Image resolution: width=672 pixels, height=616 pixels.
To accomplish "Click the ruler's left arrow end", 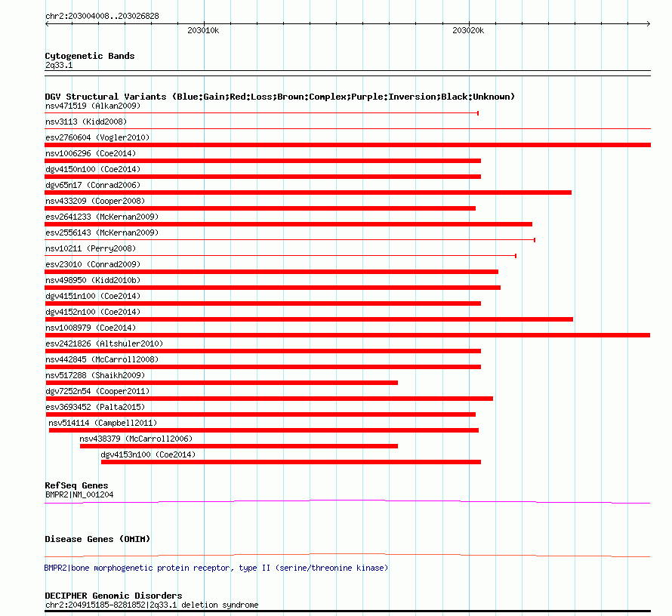I will tap(47, 24).
